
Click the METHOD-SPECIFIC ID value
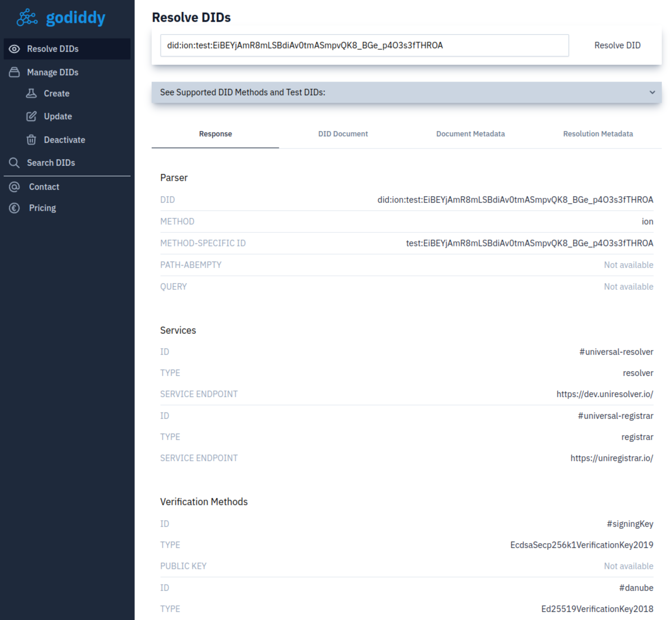tap(530, 243)
